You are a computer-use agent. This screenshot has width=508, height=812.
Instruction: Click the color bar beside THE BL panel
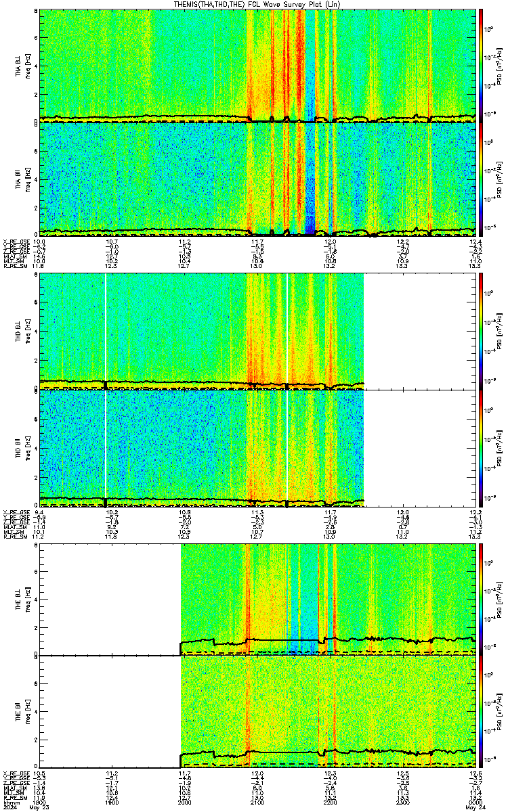(x=482, y=600)
